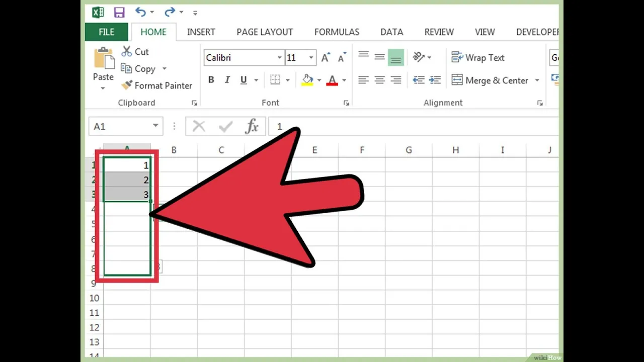Open the Redo history dropdown arrow
Viewport: 644px width, 362px height.
(181, 13)
